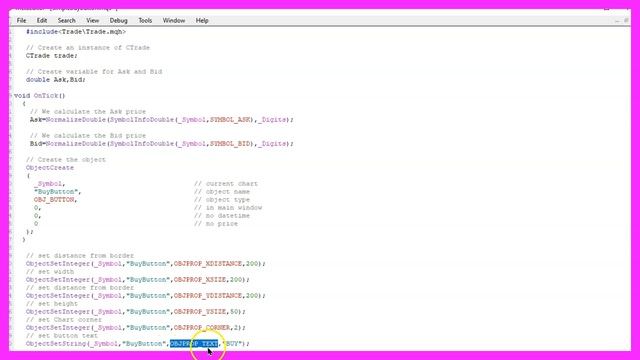
Task: Click the 'double Ask,Bid;' line
Action: point(56,80)
